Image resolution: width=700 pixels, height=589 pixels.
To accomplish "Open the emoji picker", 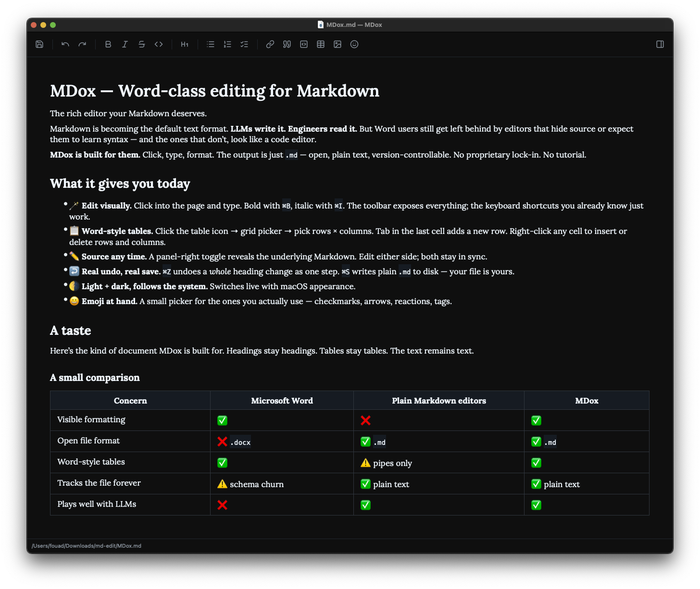I will 354,44.
